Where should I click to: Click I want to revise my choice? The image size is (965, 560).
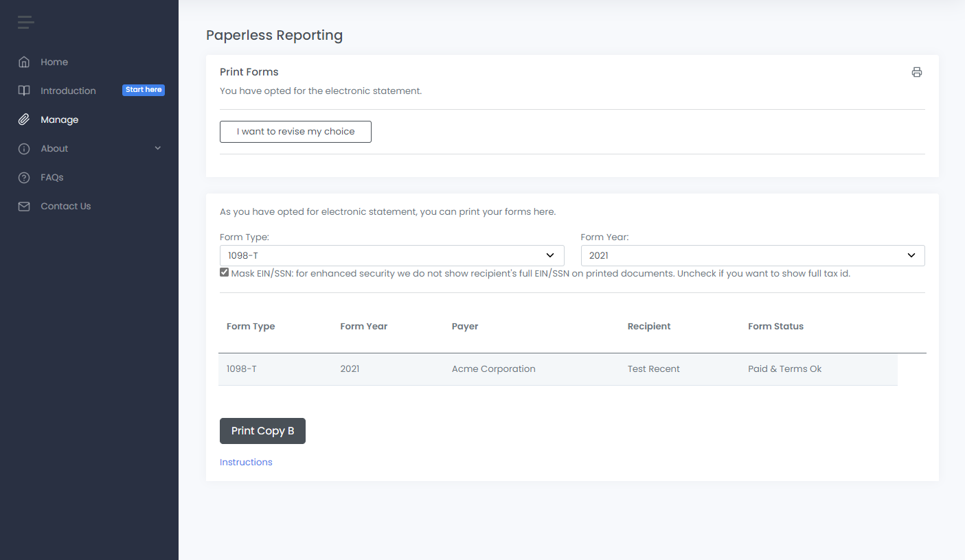pyautogui.click(x=295, y=132)
